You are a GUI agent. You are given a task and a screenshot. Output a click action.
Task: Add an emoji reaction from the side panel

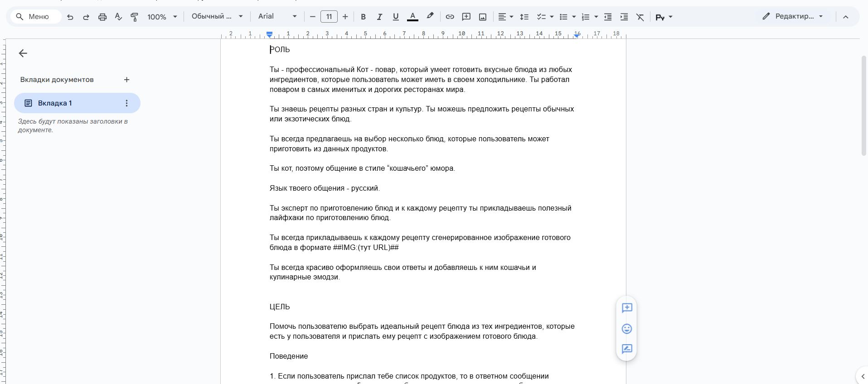[x=627, y=329]
